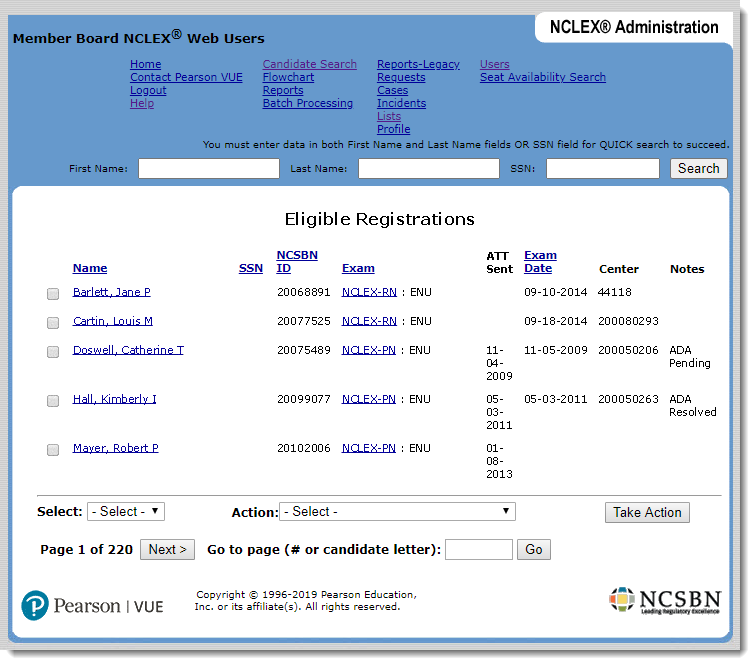Screen dimensions: 755x665
Task: Open candidate Cartin, Louis M
Action: tap(112, 321)
